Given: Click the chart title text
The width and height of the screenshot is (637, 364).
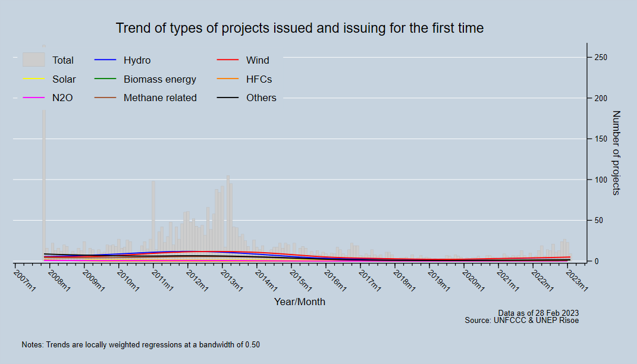Looking at the screenshot, I should pyautogui.click(x=299, y=28).
